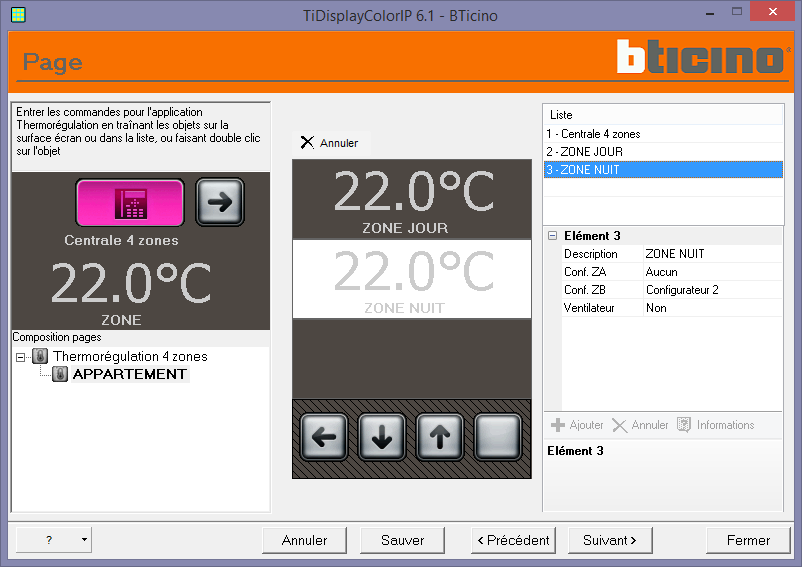This screenshot has height=567, width=802.
Task: Select the APPARTEMENT tree item
Action: (129, 374)
